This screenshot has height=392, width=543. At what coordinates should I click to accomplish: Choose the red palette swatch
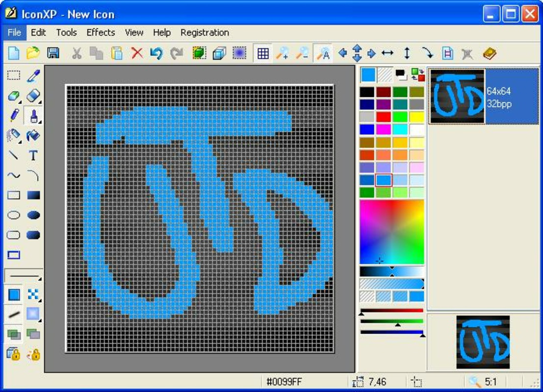pyautogui.click(x=384, y=117)
